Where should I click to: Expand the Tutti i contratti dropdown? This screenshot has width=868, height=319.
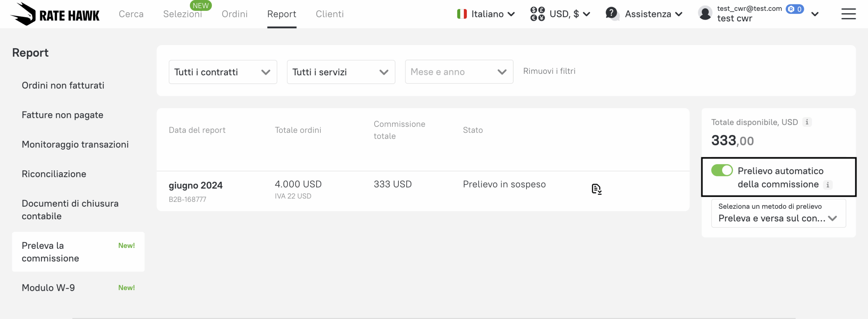223,72
